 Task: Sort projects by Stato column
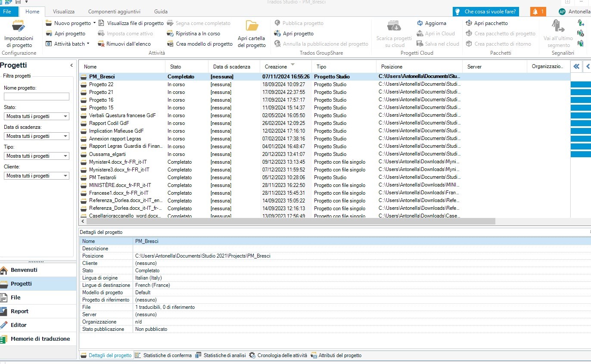coord(187,67)
